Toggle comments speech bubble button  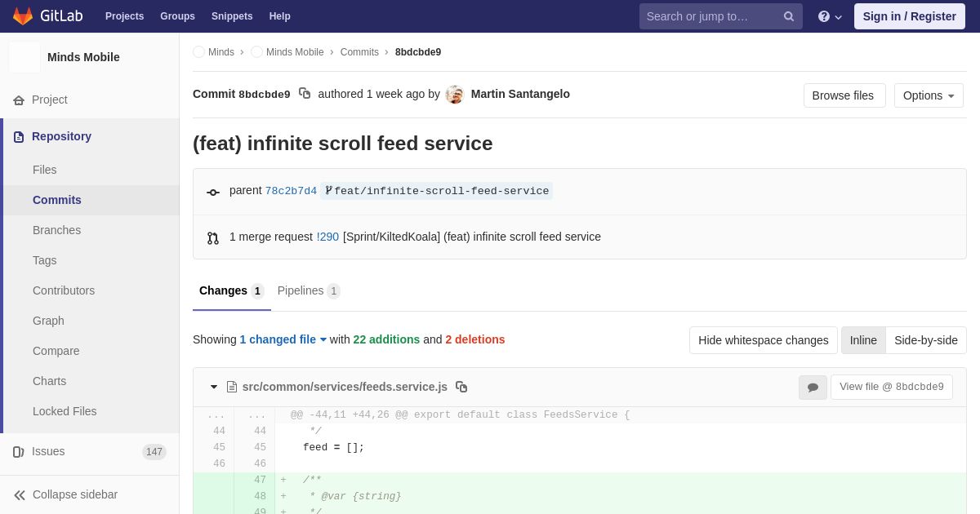pyautogui.click(x=813, y=388)
